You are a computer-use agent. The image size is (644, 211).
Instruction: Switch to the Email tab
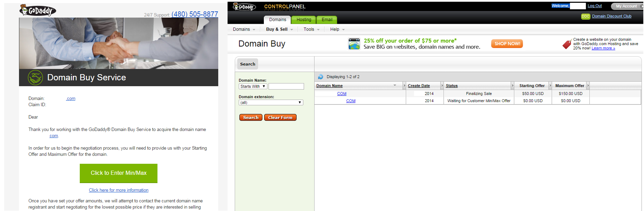(x=327, y=20)
